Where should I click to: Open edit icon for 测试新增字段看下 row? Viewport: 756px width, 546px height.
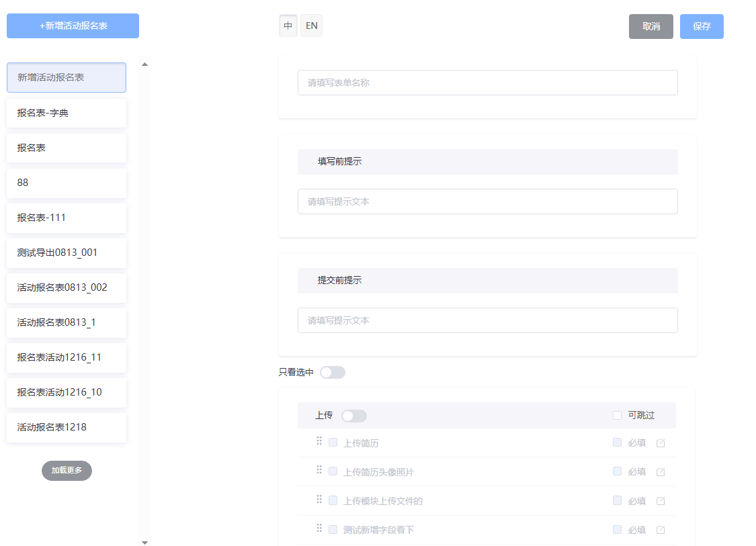661,530
